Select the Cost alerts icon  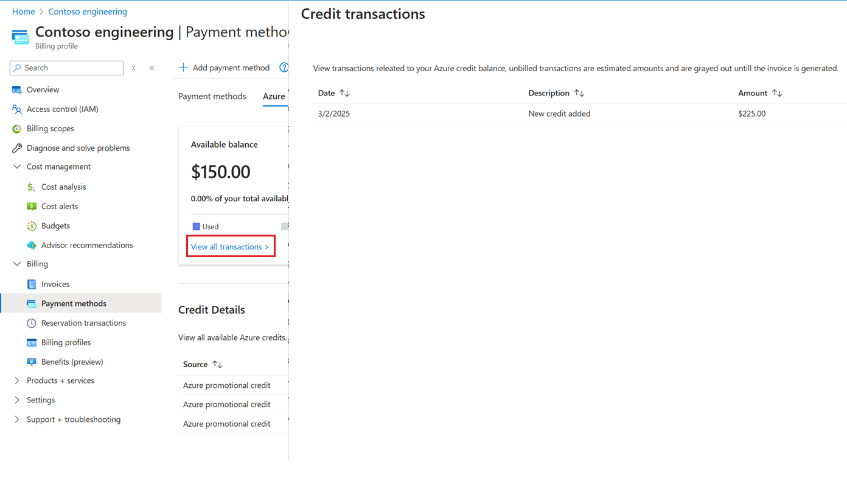tap(31, 206)
